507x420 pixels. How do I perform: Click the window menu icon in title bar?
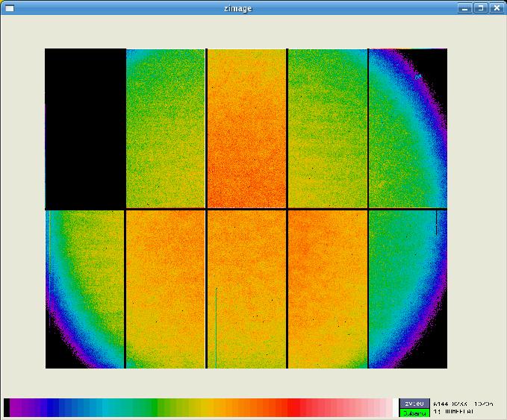(10, 8)
